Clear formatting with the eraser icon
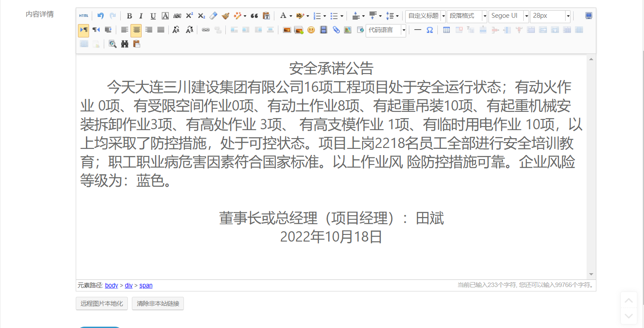This screenshot has width=644, height=328. [213, 16]
